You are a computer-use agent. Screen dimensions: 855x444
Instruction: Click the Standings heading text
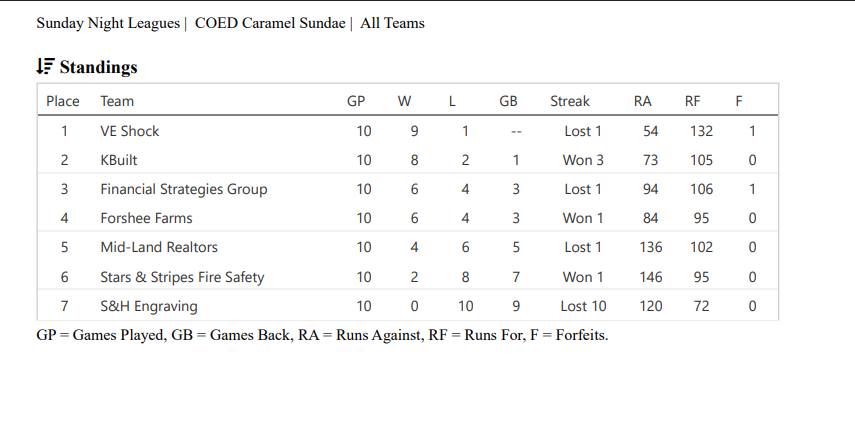click(98, 68)
